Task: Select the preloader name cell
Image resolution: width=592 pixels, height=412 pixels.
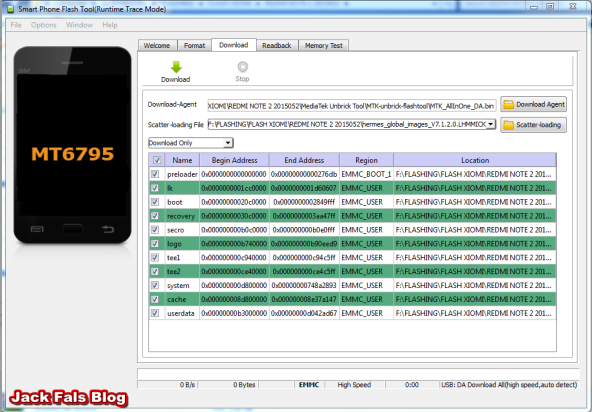Action: click(182, 174)
